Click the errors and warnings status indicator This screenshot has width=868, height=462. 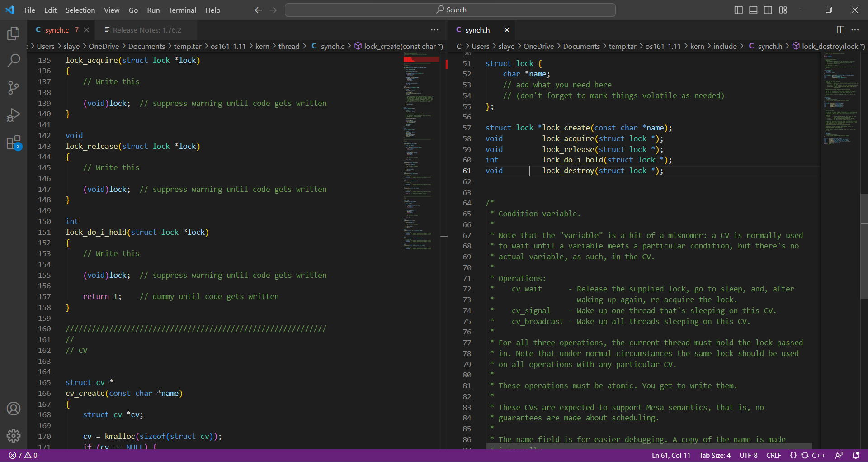point(23,456)
